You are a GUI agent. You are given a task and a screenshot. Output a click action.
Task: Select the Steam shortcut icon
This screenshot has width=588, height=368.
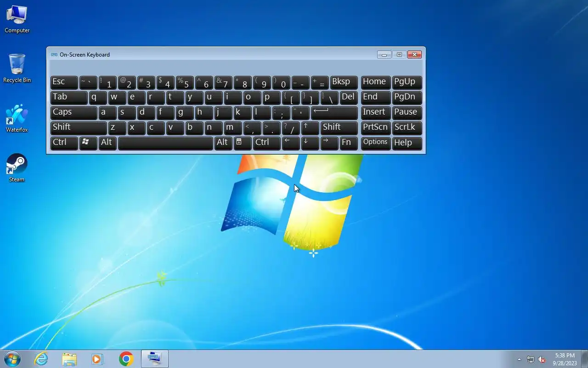[x=17, y=168]
